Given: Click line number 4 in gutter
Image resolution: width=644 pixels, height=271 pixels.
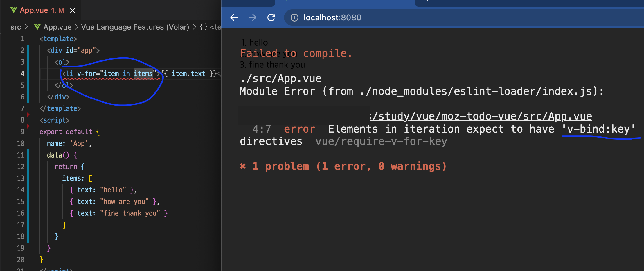Looking at the screenshot, I should (22, 74).
